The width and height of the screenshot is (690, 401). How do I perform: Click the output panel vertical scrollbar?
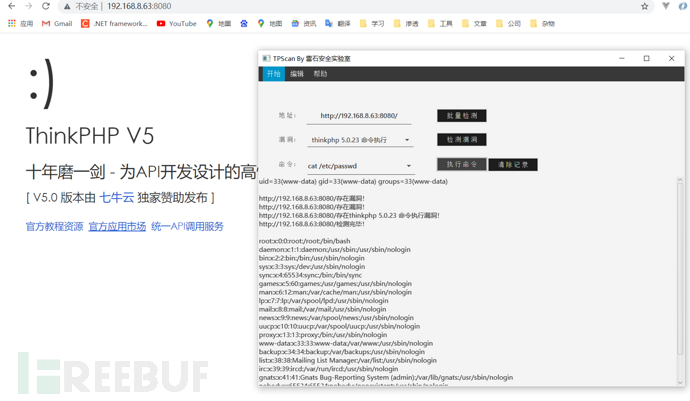click(680, 281)
